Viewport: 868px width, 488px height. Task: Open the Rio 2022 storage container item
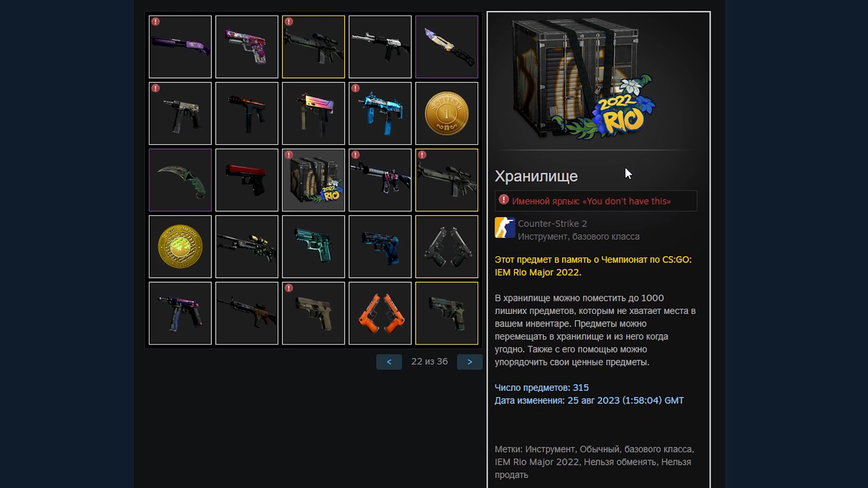point(313,180)
